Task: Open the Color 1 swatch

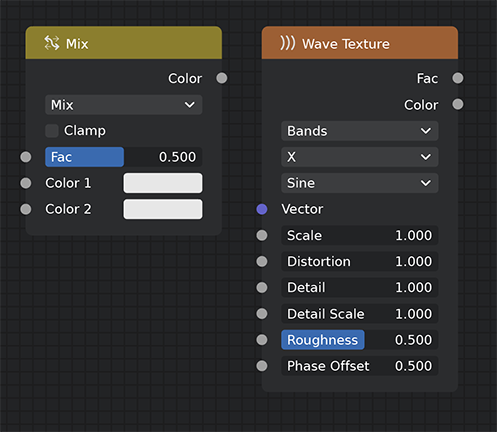Action: pyautogui.click(x=163, y=183)
